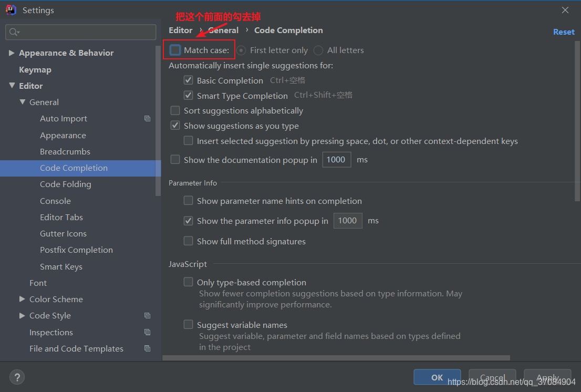This screenshot has height=392, width=581.
Task: Click project-level icon beside File and Code Templates
Action: click(x=148, y=349)
